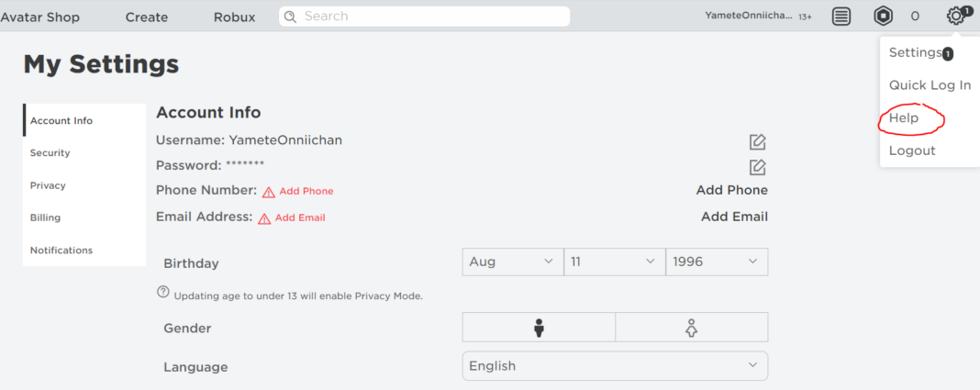Screen dimensions: 980x390
Task: Click the edit password pencil icon
Action: pyautogui.click(x=757, y=167)
